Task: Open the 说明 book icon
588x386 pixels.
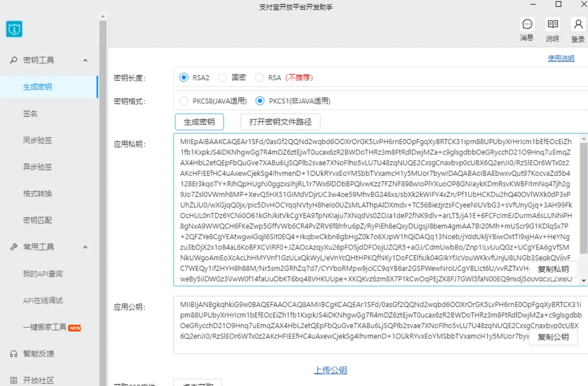Action: click(552, 24)
